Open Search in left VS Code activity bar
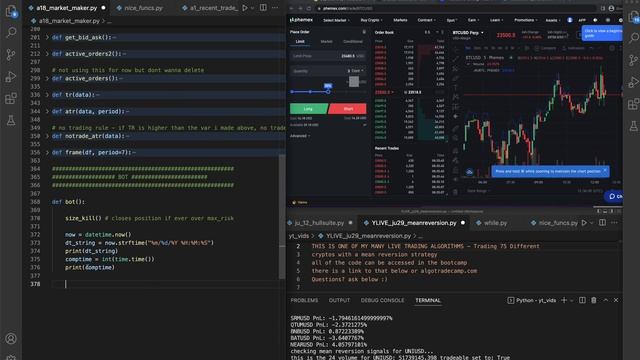 click(x=11, y=32)
